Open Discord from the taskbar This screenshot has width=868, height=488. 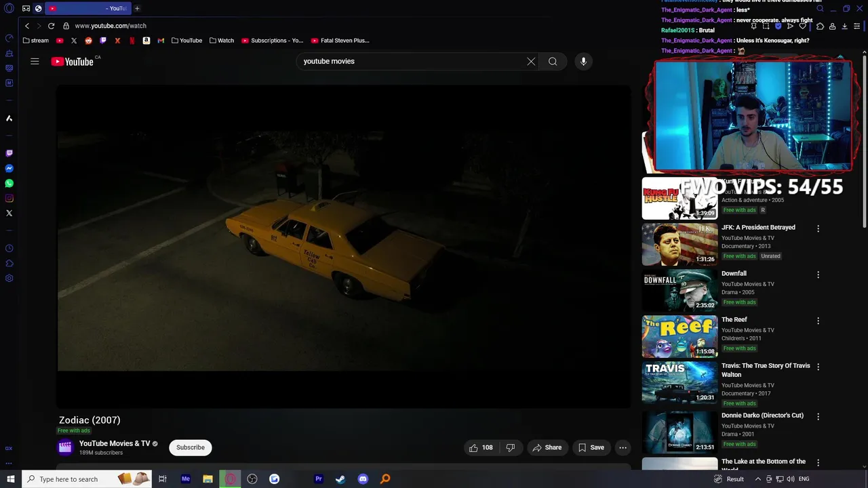tap(363, 479)
